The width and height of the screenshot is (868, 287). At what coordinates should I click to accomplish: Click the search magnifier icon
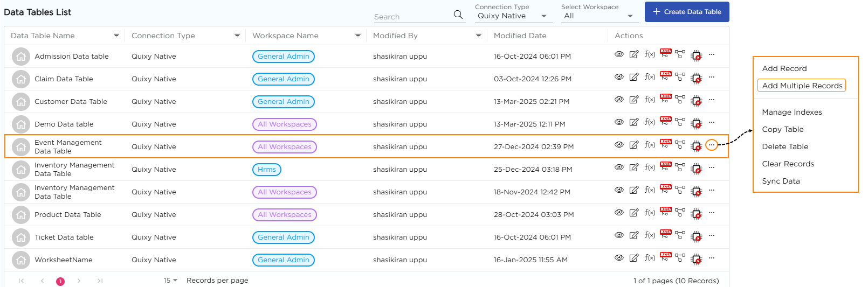(458, 15)
